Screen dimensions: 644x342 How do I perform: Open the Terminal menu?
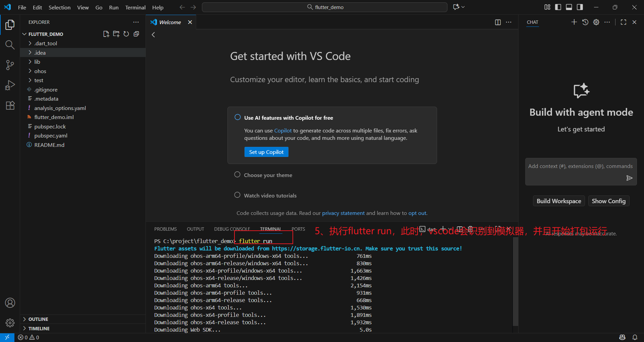[135, 7]
